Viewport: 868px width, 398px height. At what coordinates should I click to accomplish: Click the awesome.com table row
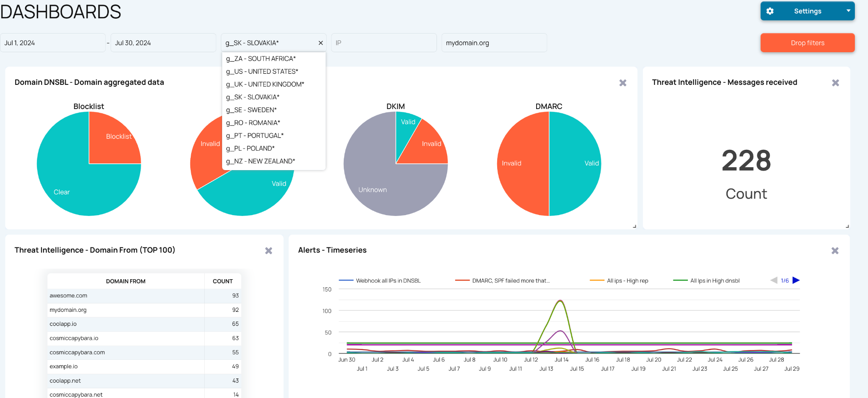coord(145,296)
